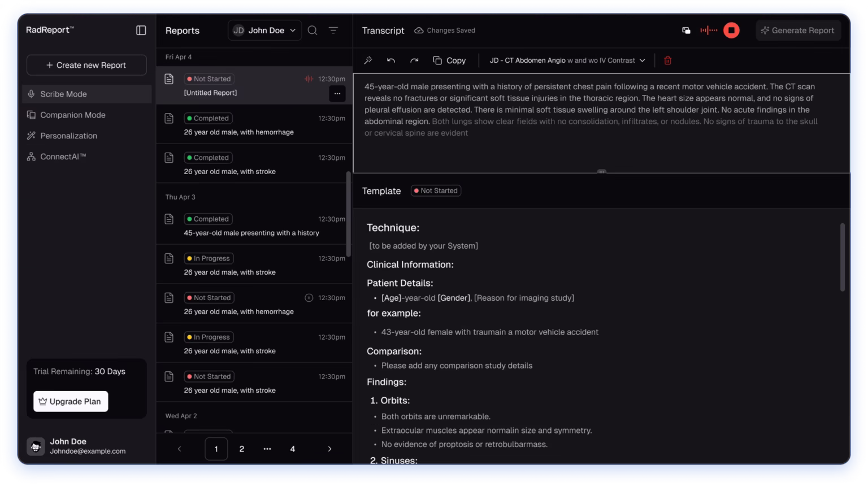Open the CT Abdomen Angio template dropdown
The width and height of the screenshot is (868, 486).
pos(567,60)
